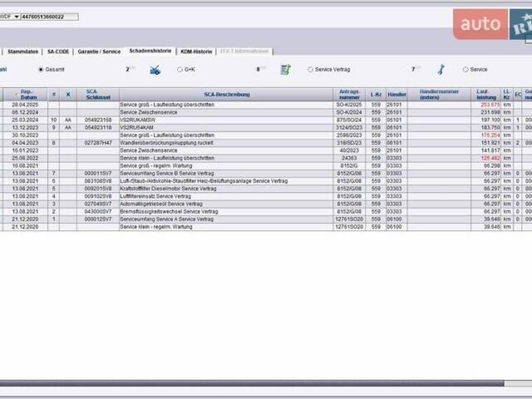Switch to the Stammdaten tab

click(23, 52)
